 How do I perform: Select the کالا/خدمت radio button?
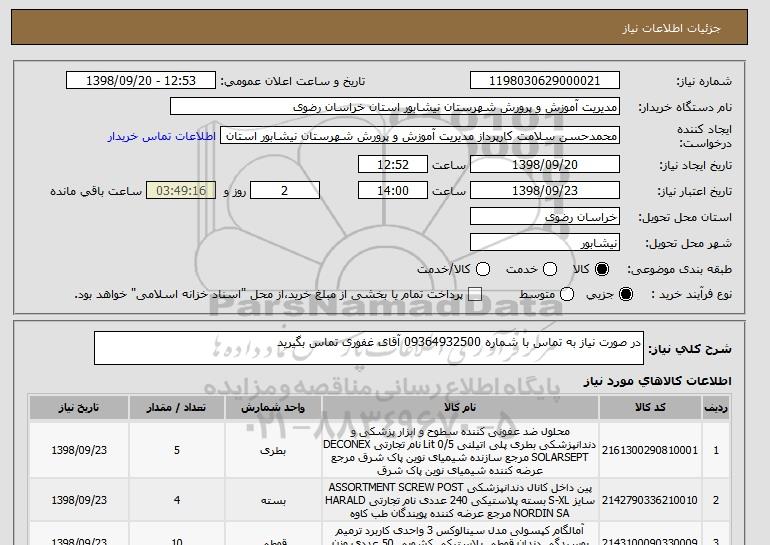click(x=483, y=269)
